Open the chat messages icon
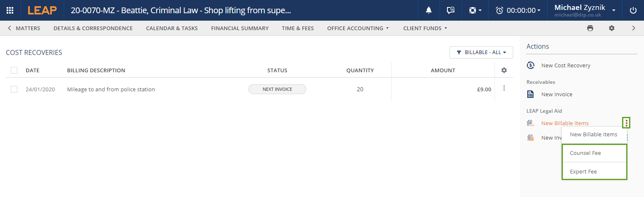644x197 pixels. pyautogui.click(x=451, y=10)
